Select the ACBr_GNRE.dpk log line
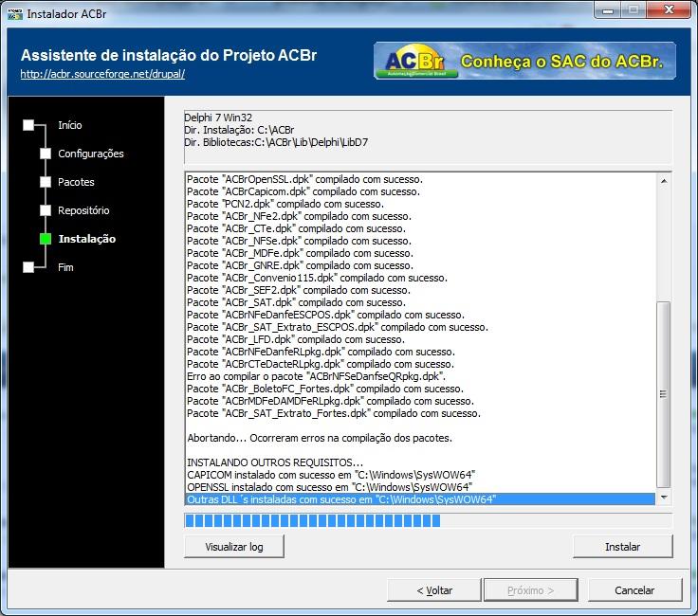Viewport: 698px width, 616px height. pos(420,265)
